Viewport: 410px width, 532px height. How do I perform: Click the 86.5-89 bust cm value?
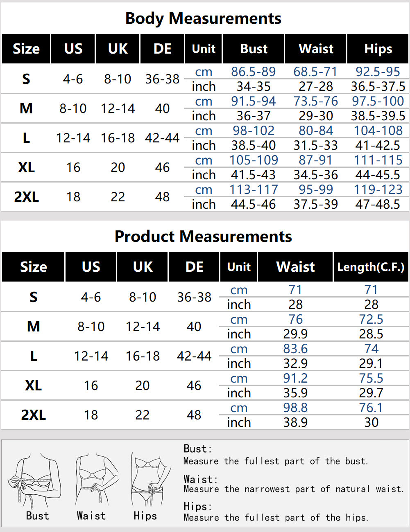coord(253,72)
